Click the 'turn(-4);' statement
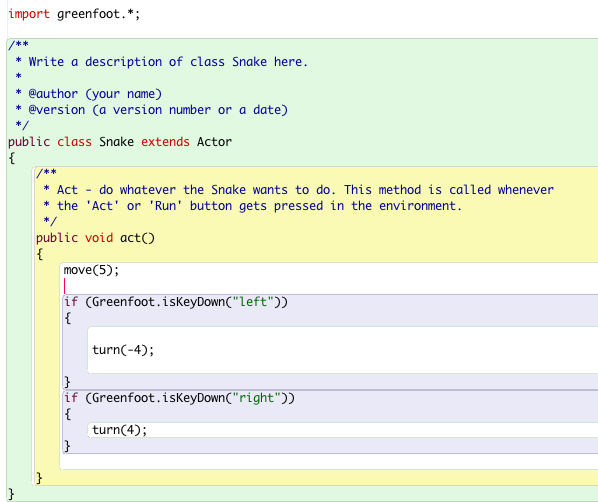This screenshot has width=598, height=502. coord(123,350)
